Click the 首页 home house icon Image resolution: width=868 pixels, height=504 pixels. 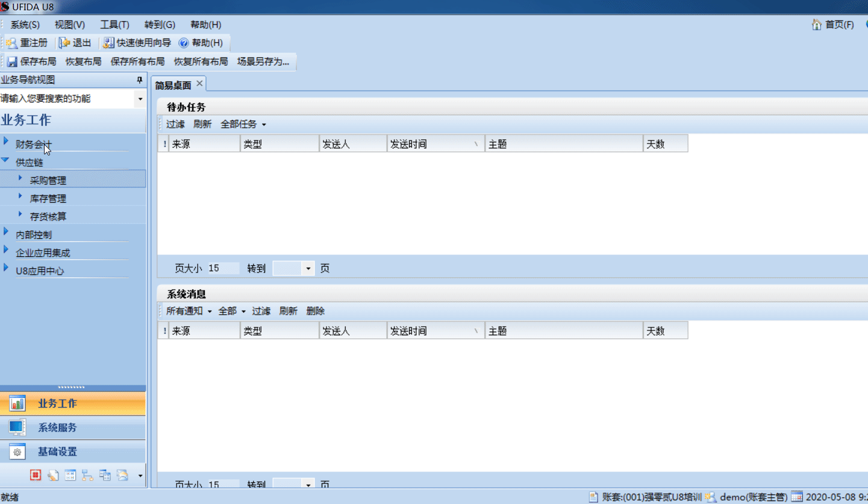[817, 25]
